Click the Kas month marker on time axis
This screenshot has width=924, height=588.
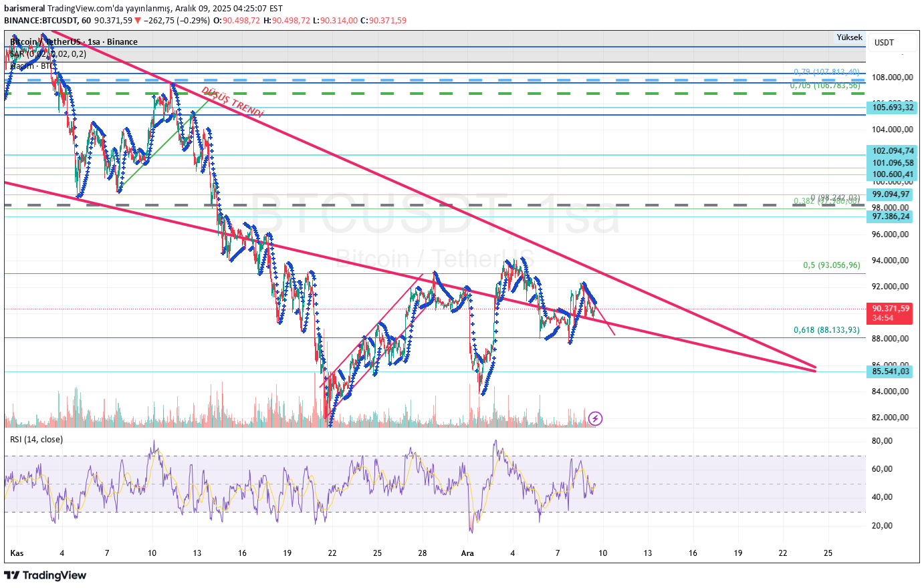(x=17, y=553)
